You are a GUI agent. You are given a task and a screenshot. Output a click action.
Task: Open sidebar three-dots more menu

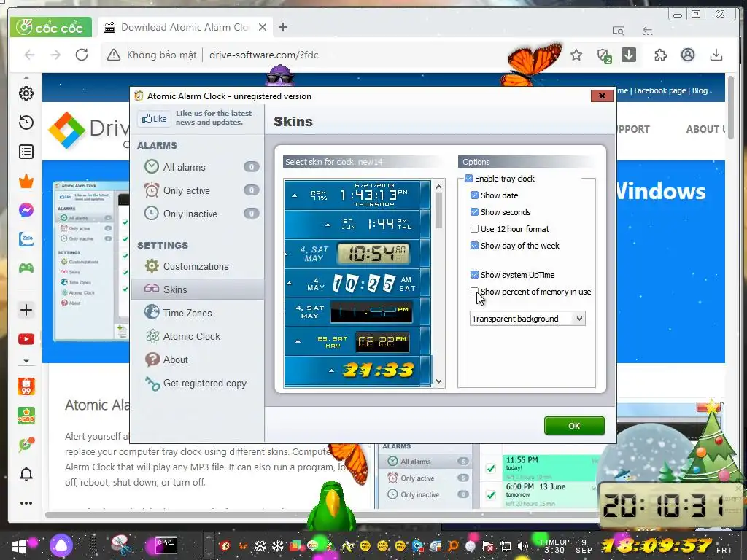tap(26, 503)
